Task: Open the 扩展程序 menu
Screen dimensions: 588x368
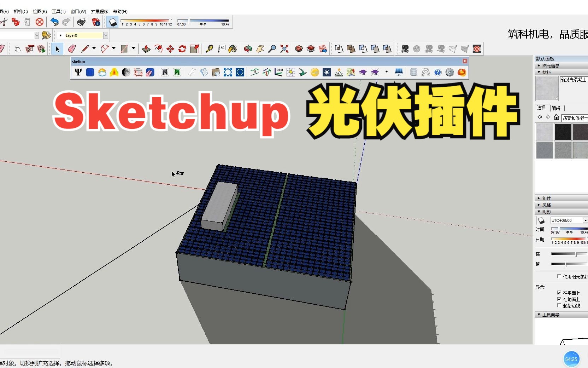Action: 100,11
